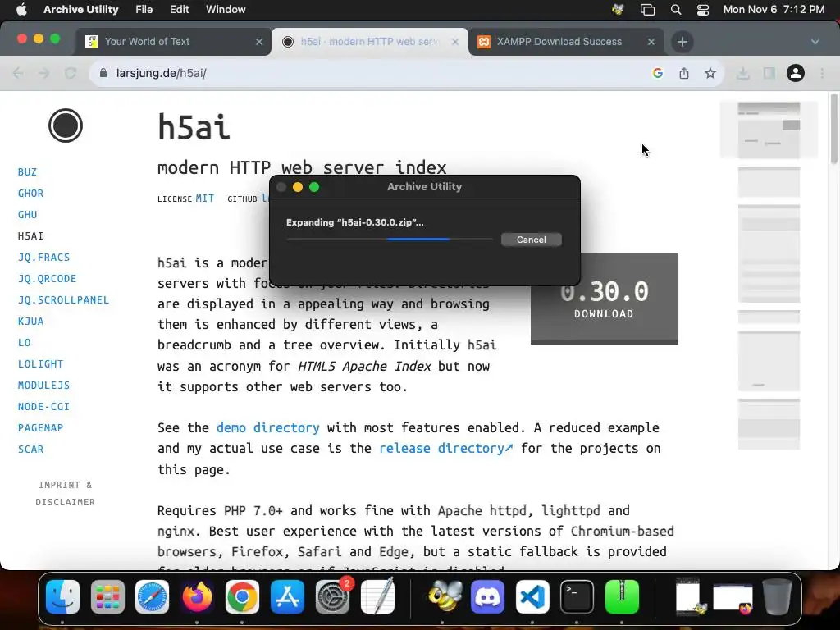Open the Chrome profile avatar
This screenshot has height=630, width=840.
(796, 73)
